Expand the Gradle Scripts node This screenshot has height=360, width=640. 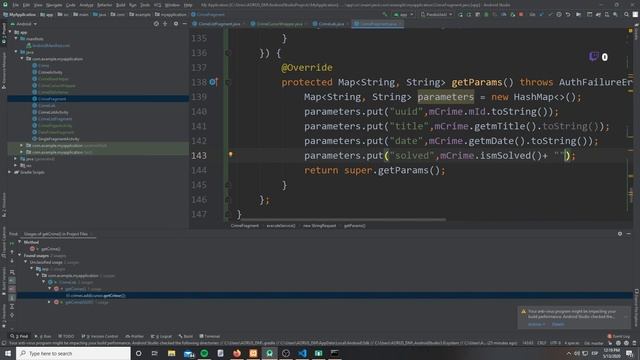tap(10, 172)
